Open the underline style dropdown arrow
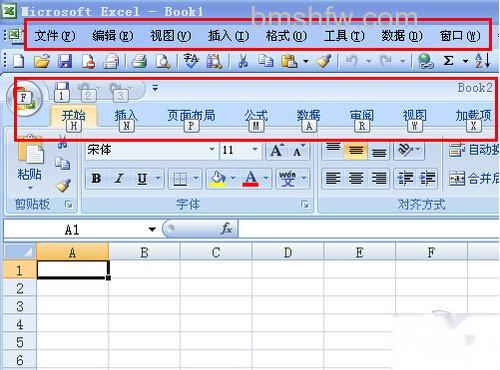This screenshot has width=500, height=370. [x=158, y=178]
